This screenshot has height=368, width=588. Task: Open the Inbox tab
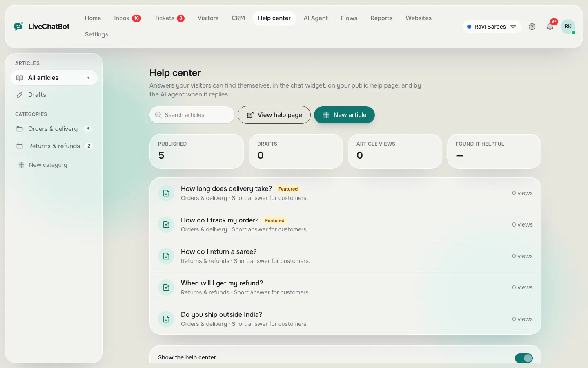[x=127, y=18]
